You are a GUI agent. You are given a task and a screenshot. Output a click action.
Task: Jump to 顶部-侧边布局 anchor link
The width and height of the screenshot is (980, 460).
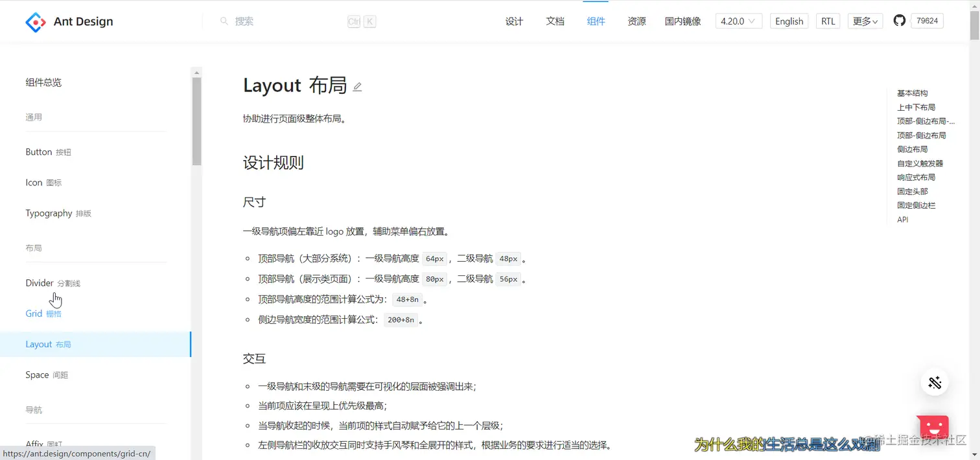pyautogui.click(x=921, y=135)
